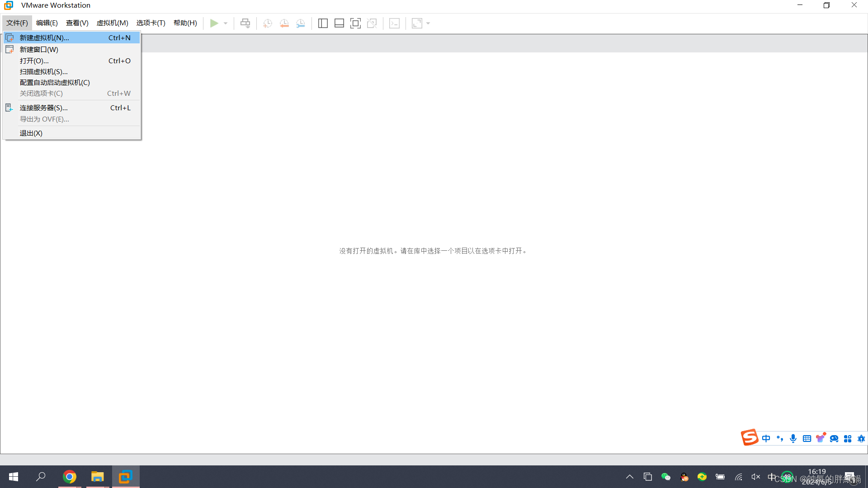Open File Explorer from the taskbar
This screenshot has height=488, width=868.
point(97,477)
